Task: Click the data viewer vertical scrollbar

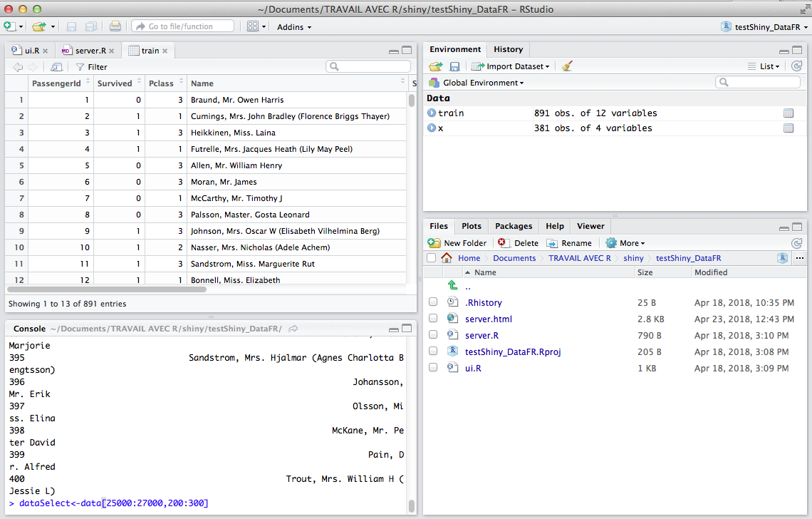Action: pos(412,100)
